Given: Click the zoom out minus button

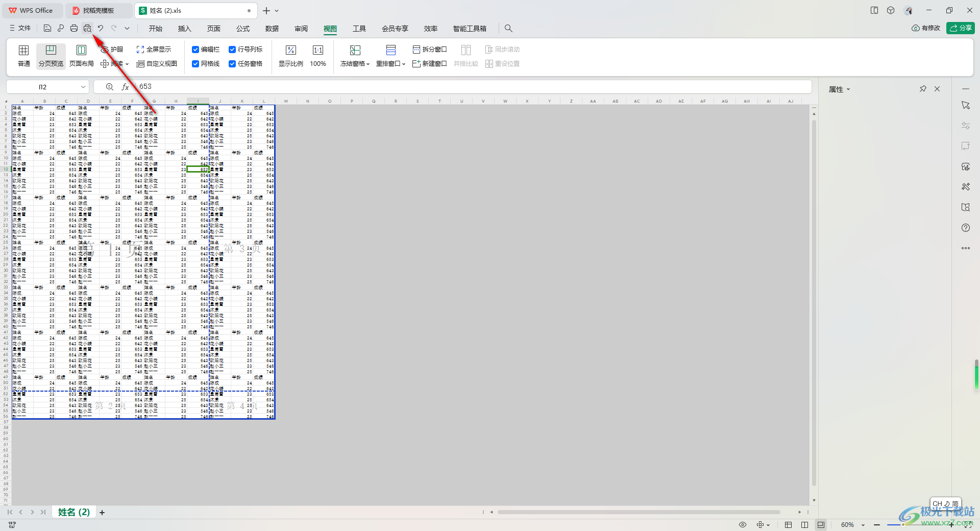Looking at the screenshot, I should [876, 525].
